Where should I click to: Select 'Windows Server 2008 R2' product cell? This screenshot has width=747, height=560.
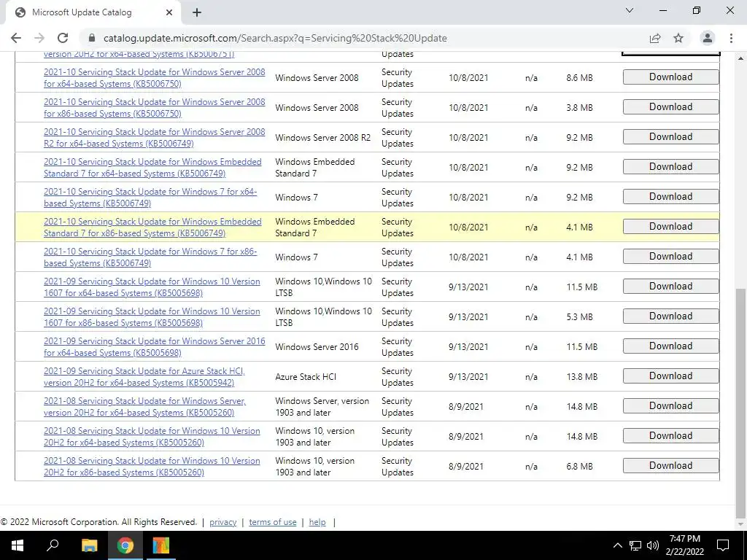(x=322, y=138)
